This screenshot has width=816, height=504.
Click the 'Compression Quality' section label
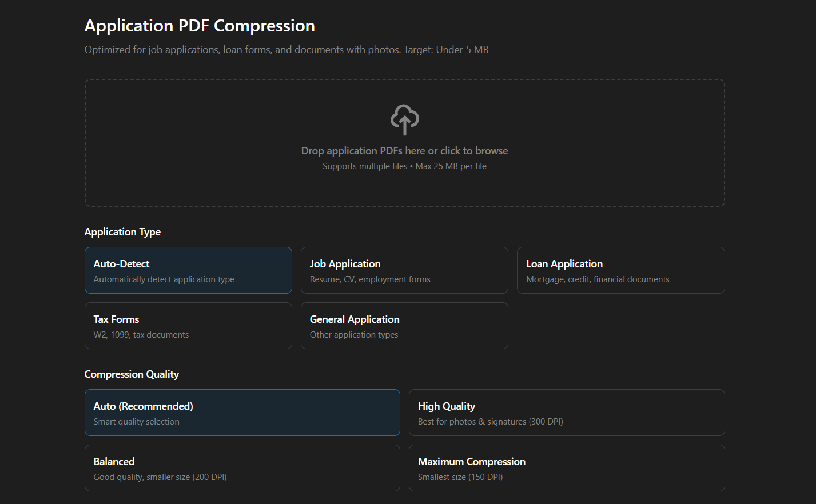132,374
